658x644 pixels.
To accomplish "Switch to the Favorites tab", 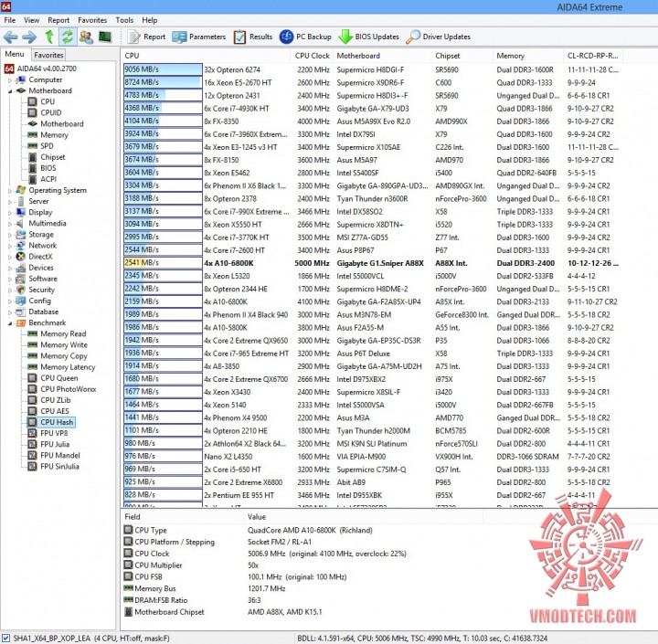I will pos(48,55).
